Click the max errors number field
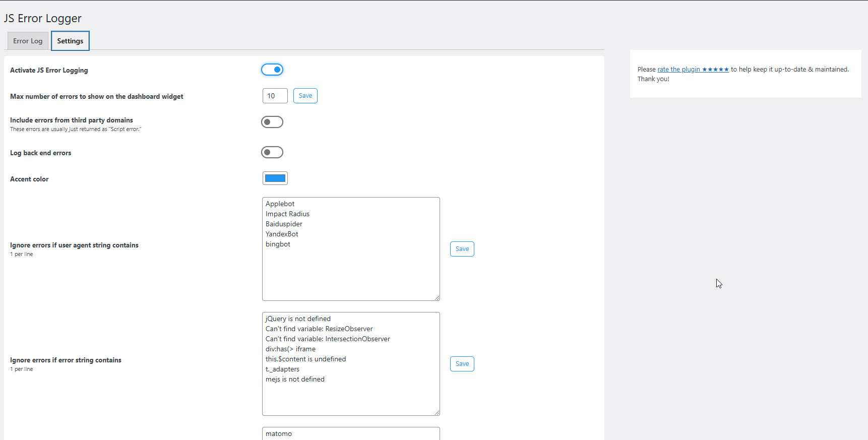 click(x=275, y=96)
